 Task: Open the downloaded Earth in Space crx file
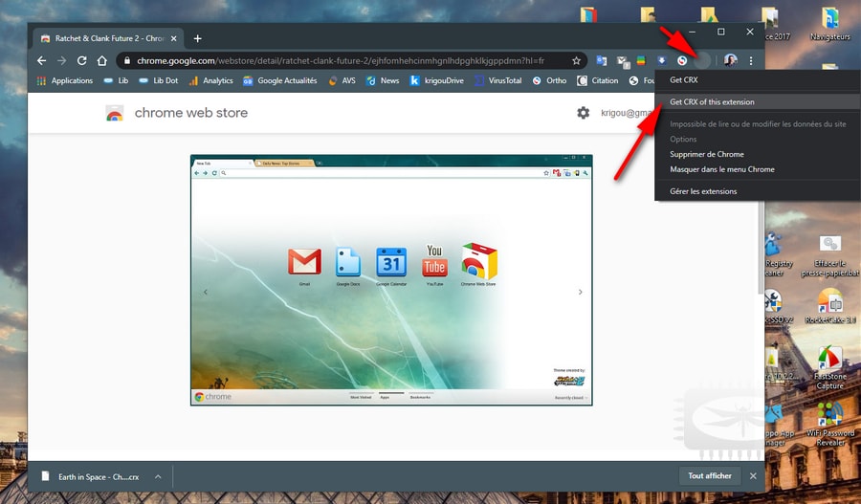(92, 476)
